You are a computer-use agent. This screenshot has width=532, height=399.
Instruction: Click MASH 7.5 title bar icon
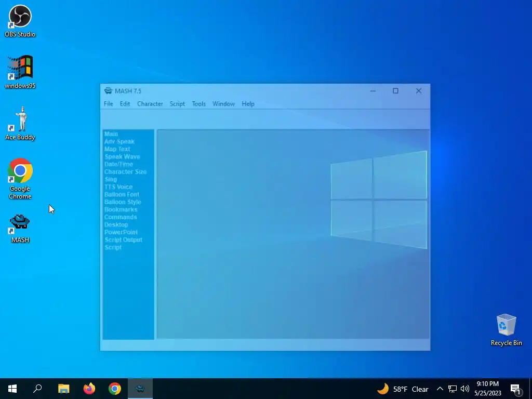coord(108,90)
